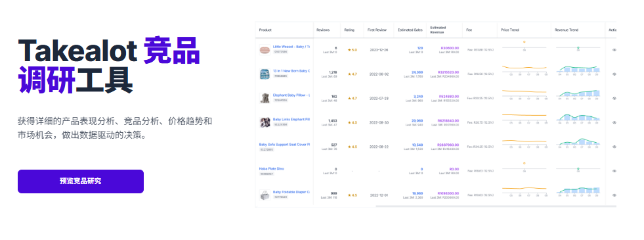Click the first review date 2022-12-01

tap(379, 195)
